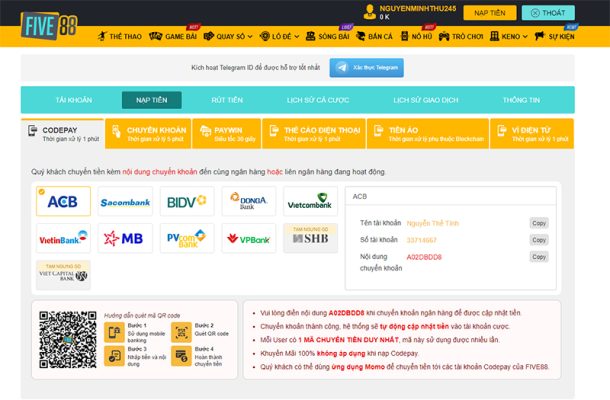Open the Tài Khoản tab
The image size is (610, 400).
74,100
